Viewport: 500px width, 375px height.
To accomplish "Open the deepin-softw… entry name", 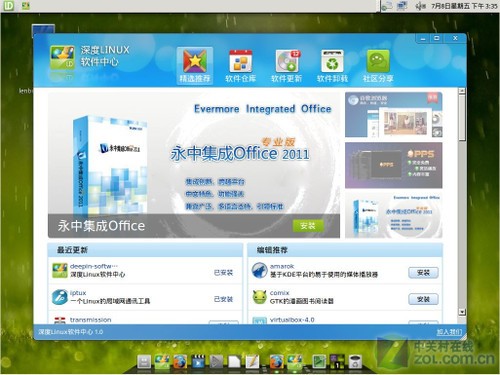I will click(94, 266).
